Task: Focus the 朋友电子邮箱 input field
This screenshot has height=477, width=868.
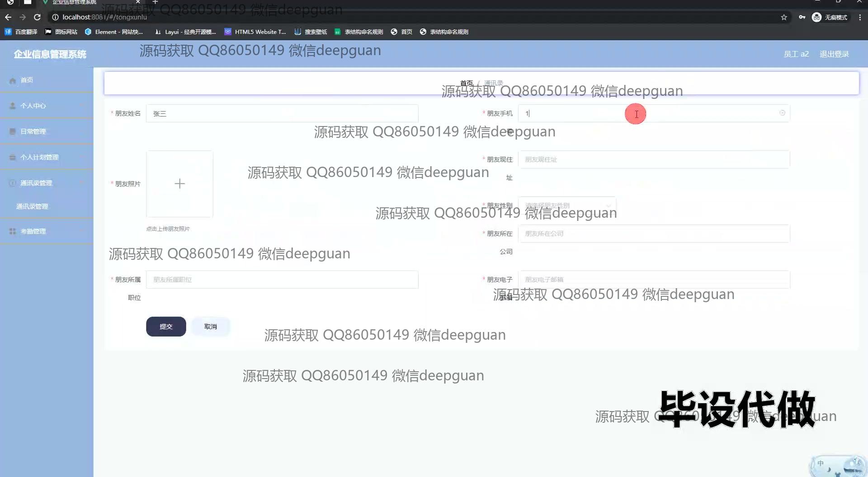Action: (x=654, y=280)
